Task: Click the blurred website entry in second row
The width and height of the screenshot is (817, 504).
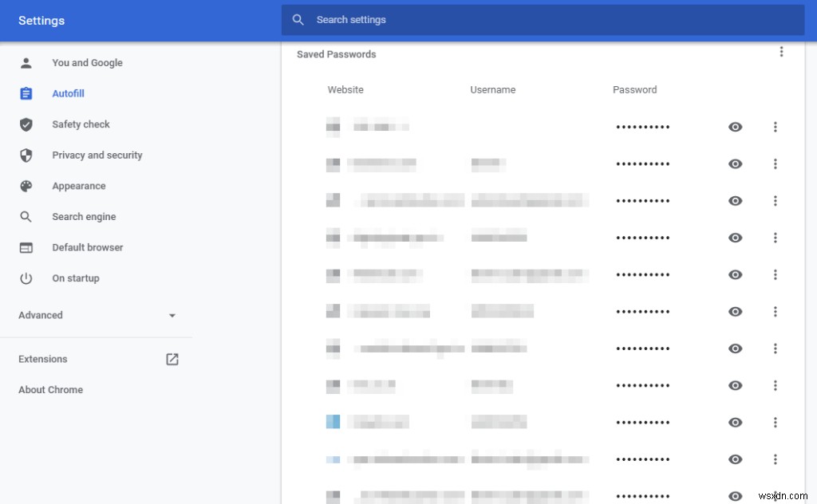Action: (382, 164)
